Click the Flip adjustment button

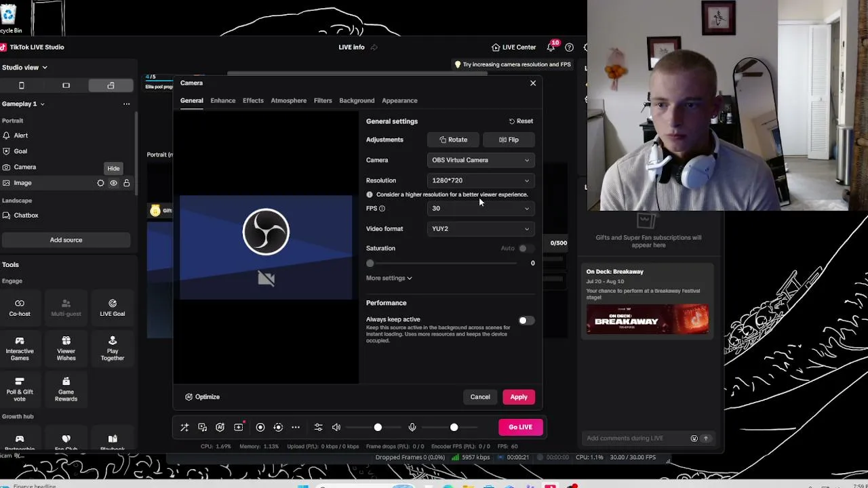(509, 140)
